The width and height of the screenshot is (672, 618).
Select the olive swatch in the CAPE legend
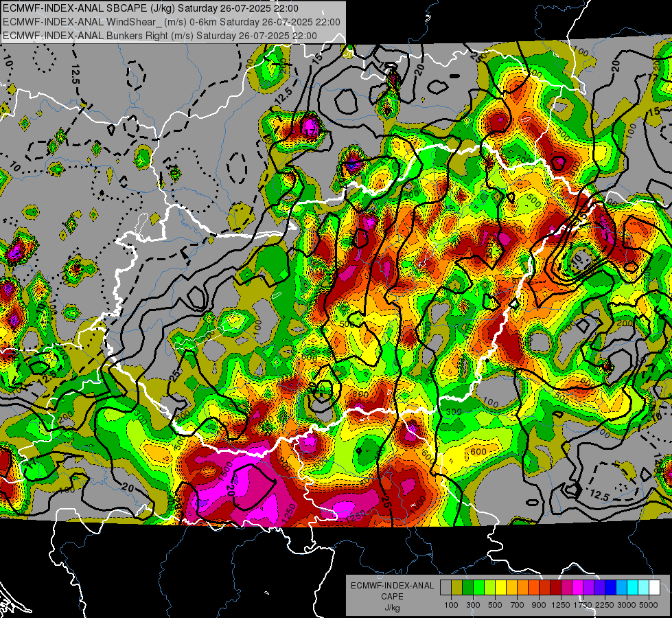457,587
